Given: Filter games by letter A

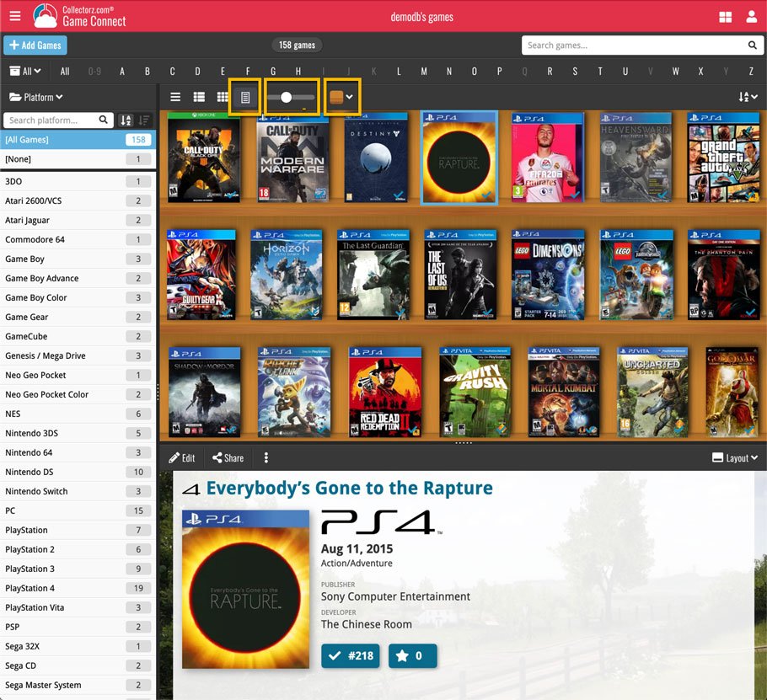Looking at the screenshot, I should (122, 72).
